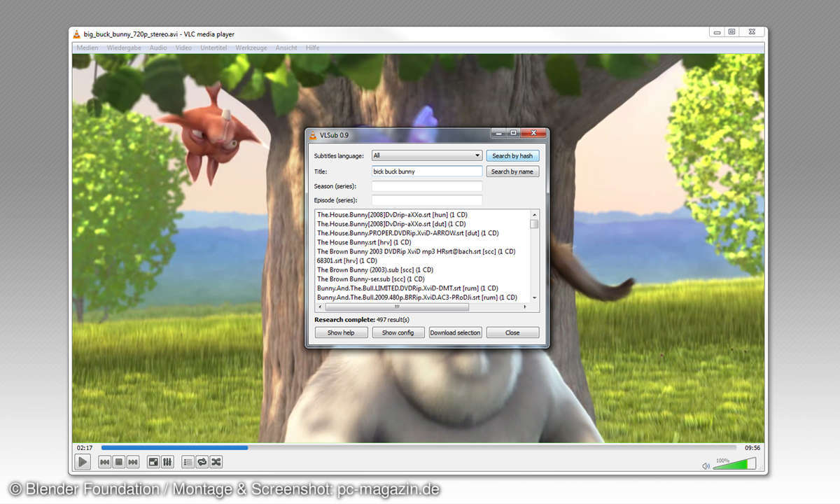Click Show config button
This screenshot has height=504, width=840.
398,332
